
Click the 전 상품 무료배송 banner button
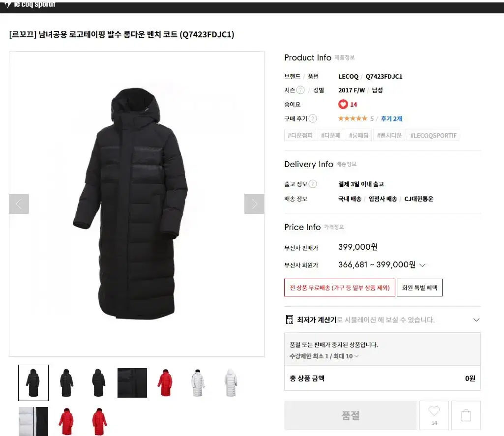tap(339, 288)
